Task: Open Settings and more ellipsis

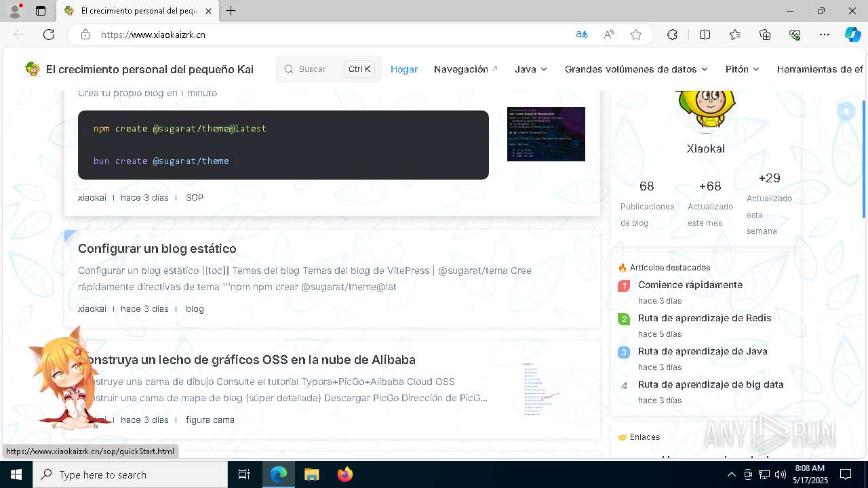Action: tap(825, 35)
